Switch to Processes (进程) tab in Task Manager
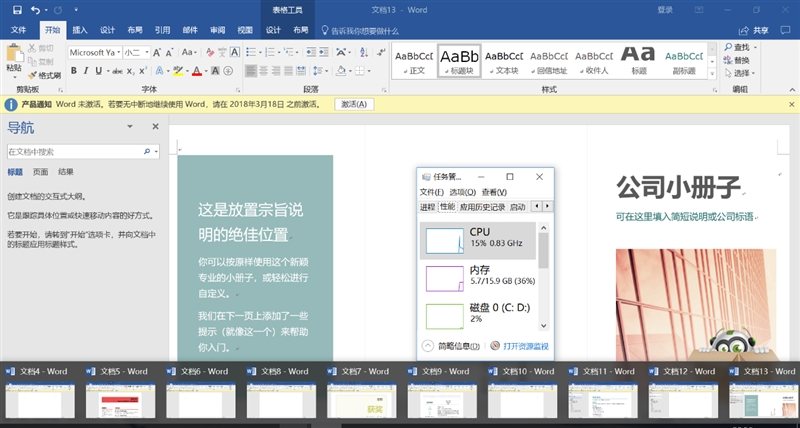The image size is (800, 428). coord(428,207)
